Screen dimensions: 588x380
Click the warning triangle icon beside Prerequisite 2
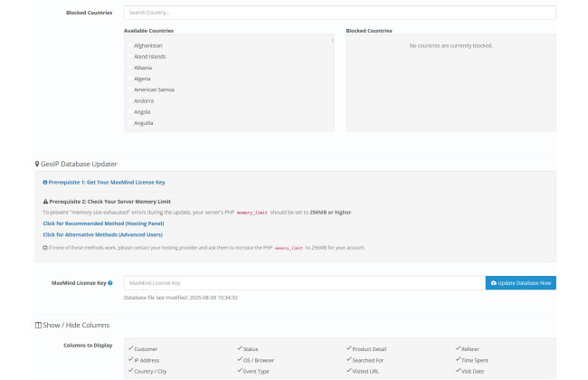tap(45, 202)
